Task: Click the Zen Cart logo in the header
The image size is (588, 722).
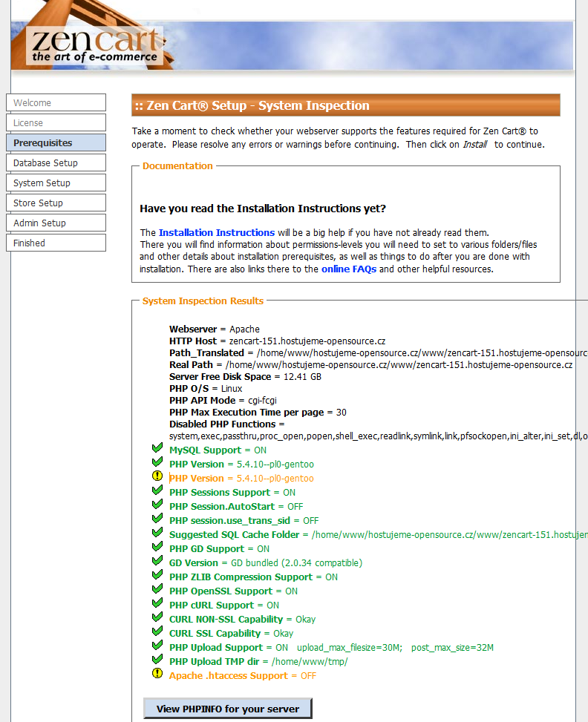Action: coord(94,45)
